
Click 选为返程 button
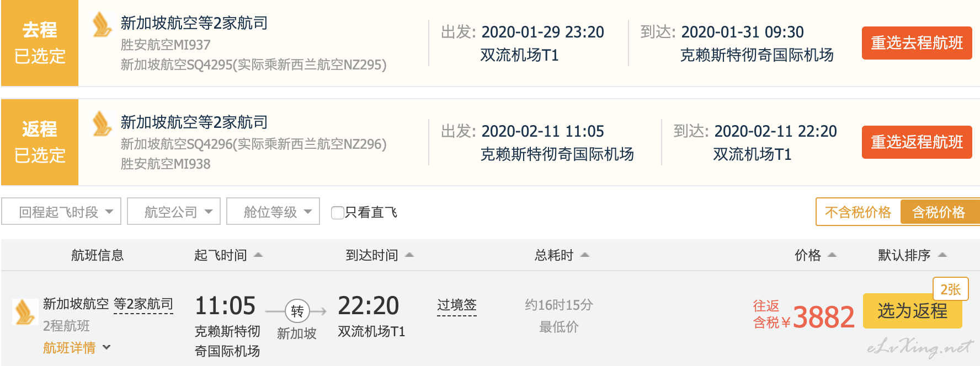click(912, 311)
